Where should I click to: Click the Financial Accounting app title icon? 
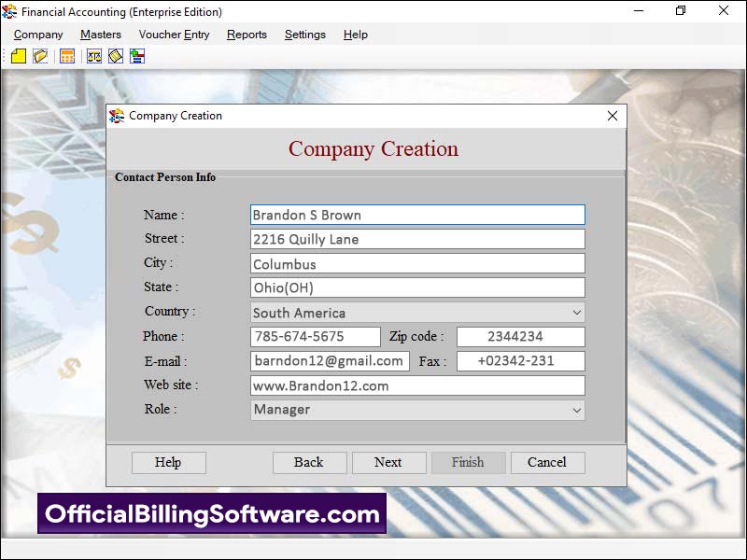pyautogui.click(x=10, y=12)
